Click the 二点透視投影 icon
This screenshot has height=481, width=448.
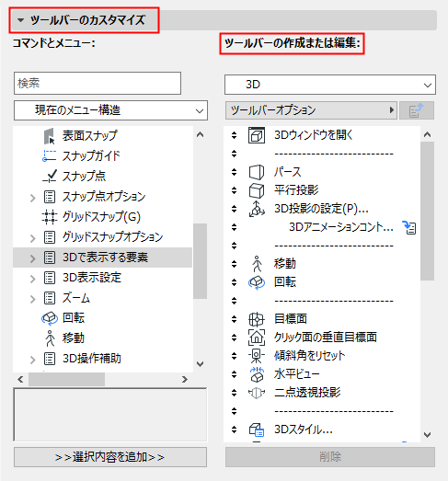(x=257, y=393)
